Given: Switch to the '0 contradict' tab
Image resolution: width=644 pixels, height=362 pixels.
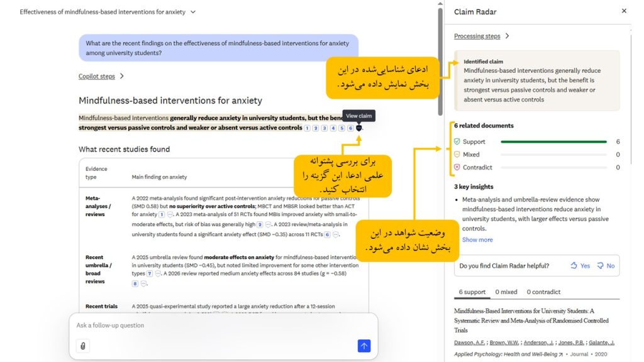Looking at the screenshot, I should (543, 292).
